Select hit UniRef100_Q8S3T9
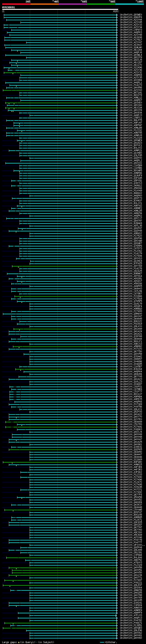 131,58
